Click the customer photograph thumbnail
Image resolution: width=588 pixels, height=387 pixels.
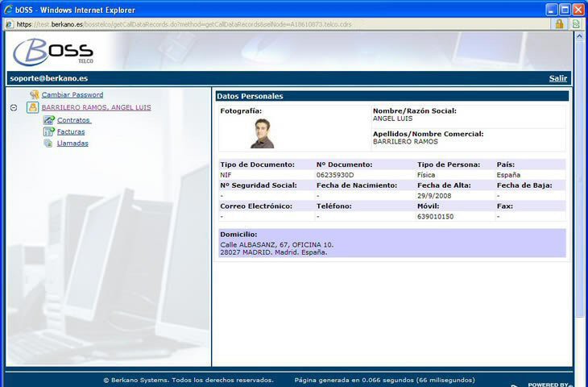(x=262, y=133)
